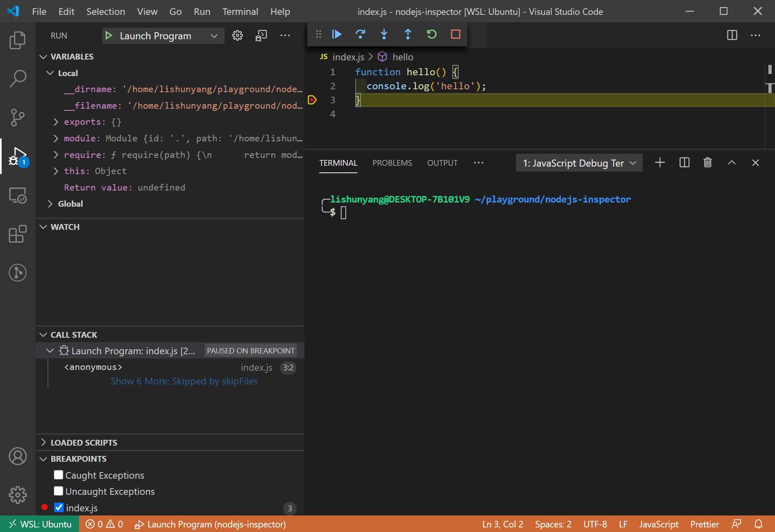
Task: Expand the exports variable
Action: pyautogui.click(x=56, y=122)
